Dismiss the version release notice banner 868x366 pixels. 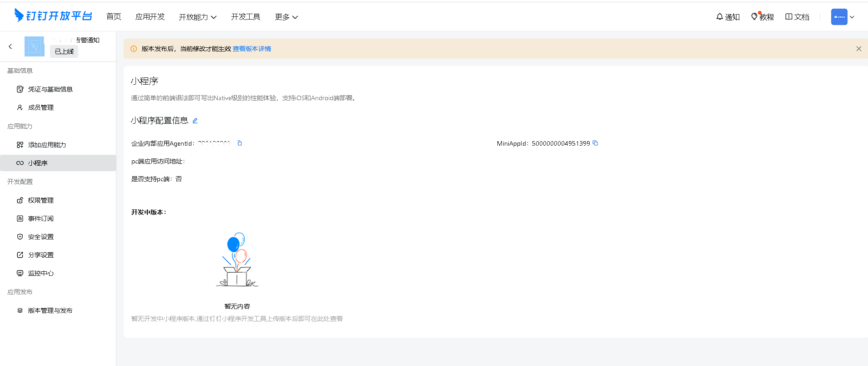click(x=858, y=49)
